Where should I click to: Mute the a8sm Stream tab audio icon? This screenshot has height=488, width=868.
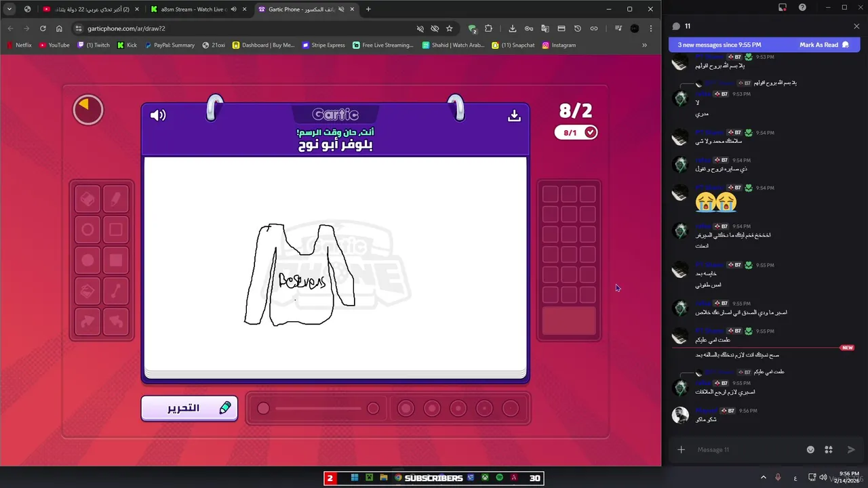point(233,9)
